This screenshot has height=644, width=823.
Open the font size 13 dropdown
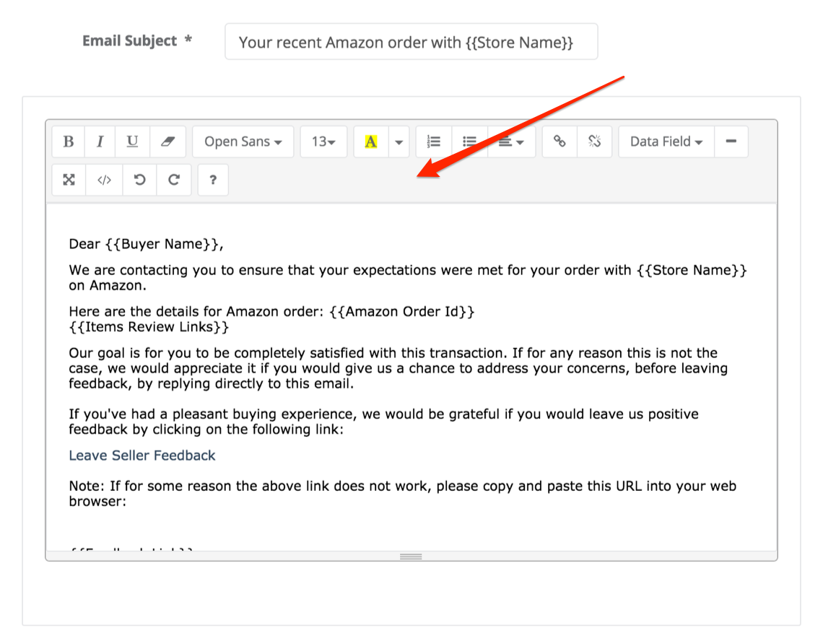pyautogui.click(x=323, y=142)
